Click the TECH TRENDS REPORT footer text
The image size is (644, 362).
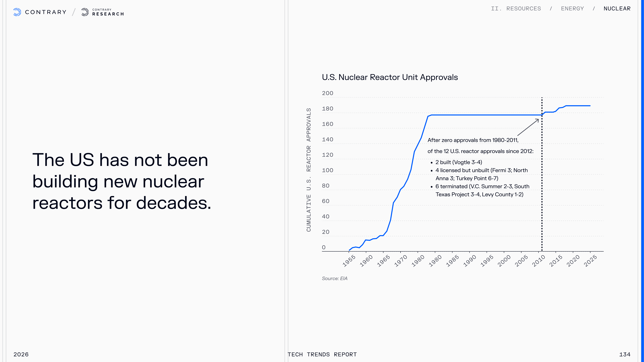[x=322, y=354]
